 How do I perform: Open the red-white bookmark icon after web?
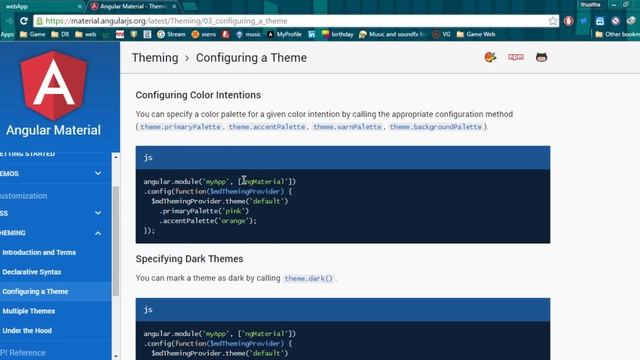[x=120, y=34]
